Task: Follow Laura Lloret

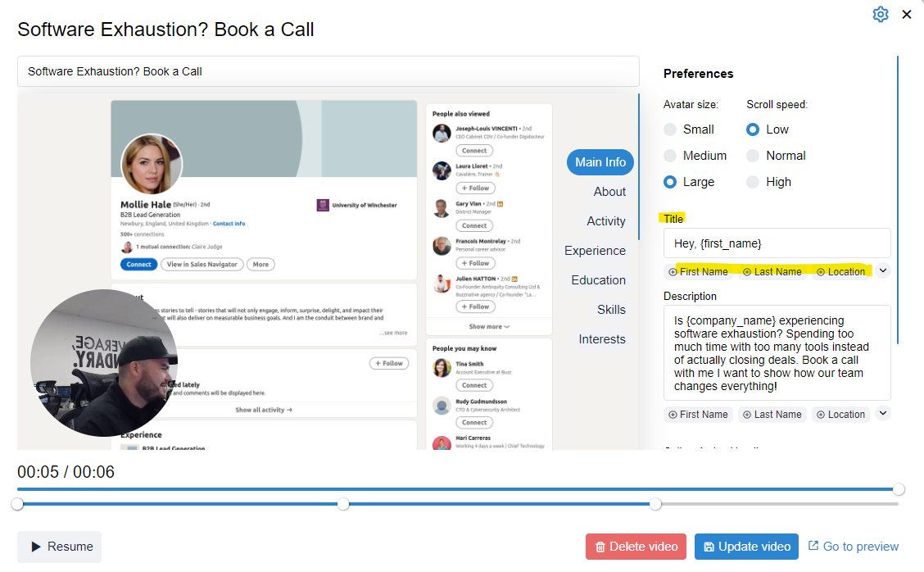Action: pyautogui.click(x=476, y=188)
